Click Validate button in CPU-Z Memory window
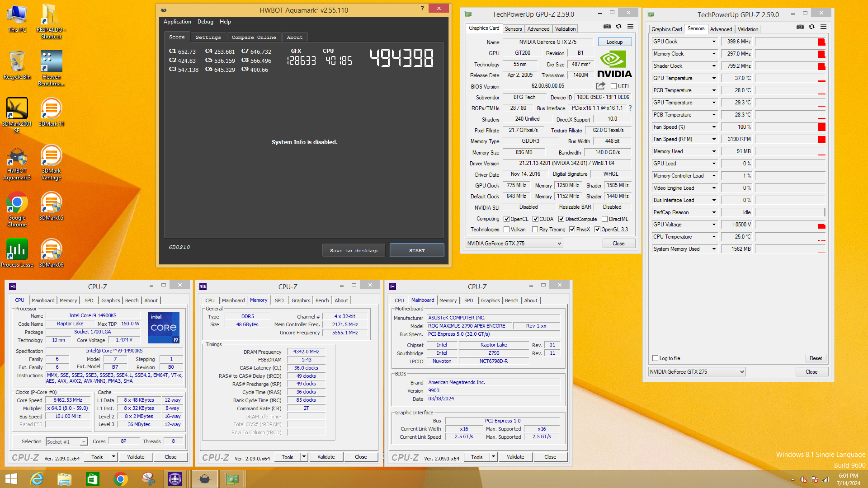The image size is (868, 488). [326, 457]
